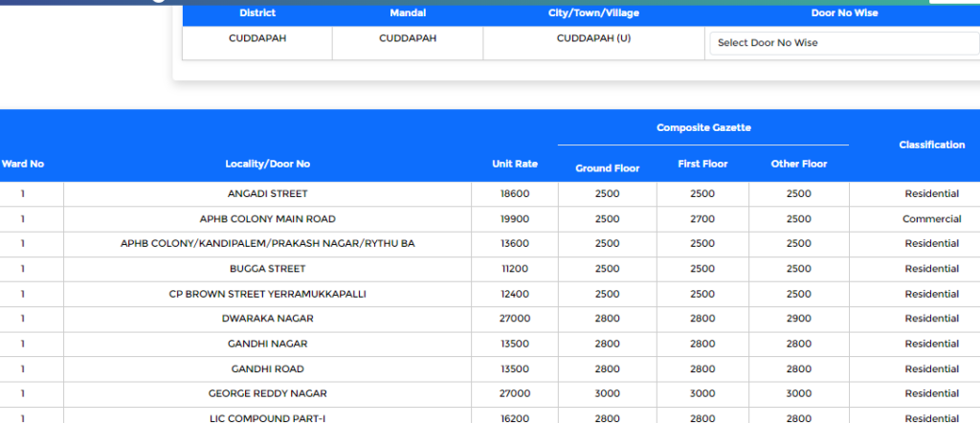Image resolution: width=980 pixels, height=423 pixels.
Task: Select the BUGGA STREET locality
Action: [267, 269]
